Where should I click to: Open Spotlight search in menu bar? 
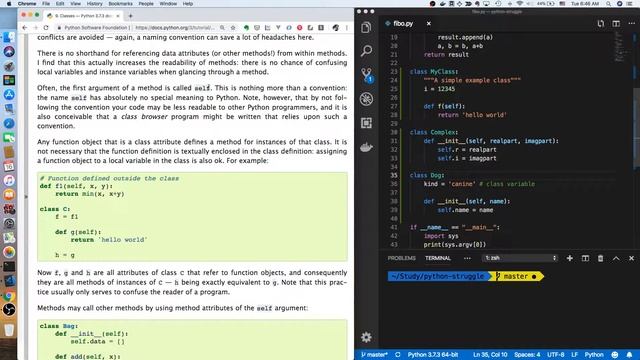(x=608, y=4)
